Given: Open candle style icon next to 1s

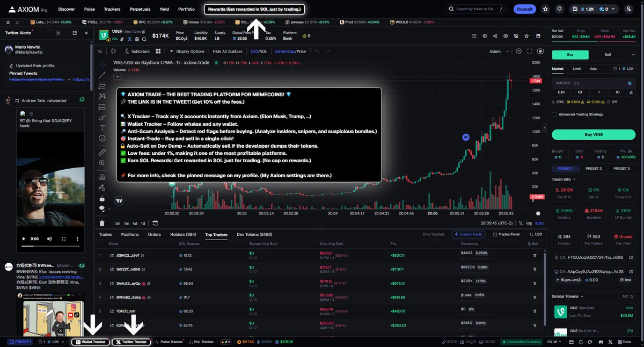Looking at the screenshot, I should pos(113,52).
